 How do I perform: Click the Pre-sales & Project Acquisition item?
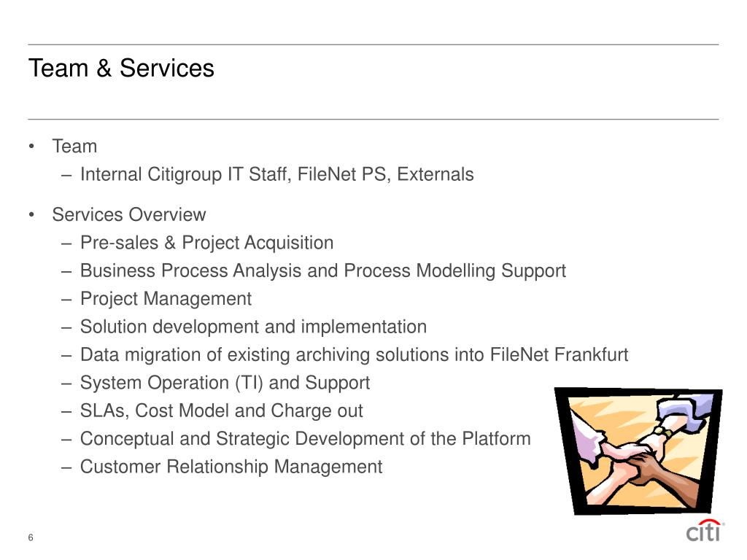[206, 243]
